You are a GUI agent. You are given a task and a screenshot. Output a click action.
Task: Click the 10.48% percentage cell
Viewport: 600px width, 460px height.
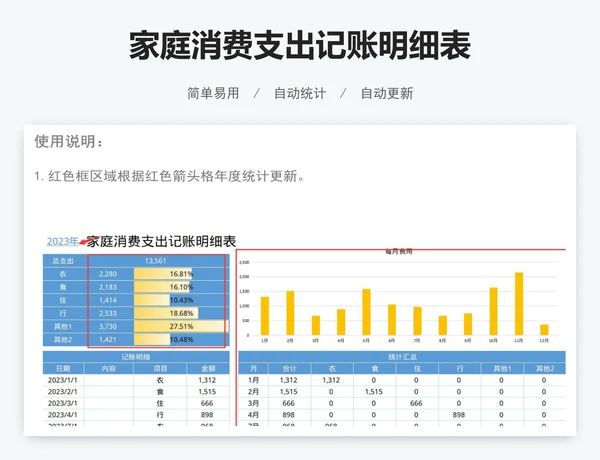tap(179, 339)
